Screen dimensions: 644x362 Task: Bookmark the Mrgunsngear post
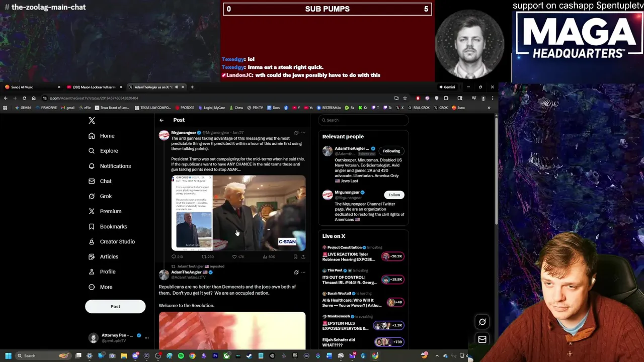point(295,257)
